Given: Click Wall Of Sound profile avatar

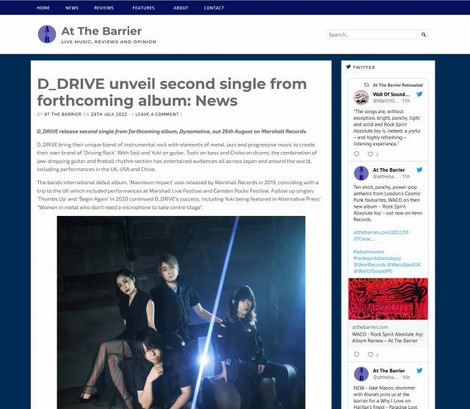Looking at the screenshot, I should tap(361, 98).
